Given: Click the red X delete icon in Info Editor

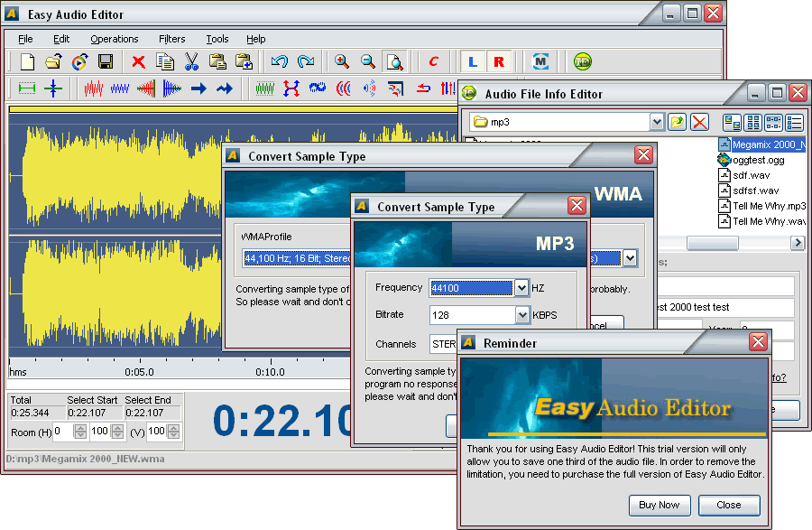Looking at the screenshot, I should (699, 122).
